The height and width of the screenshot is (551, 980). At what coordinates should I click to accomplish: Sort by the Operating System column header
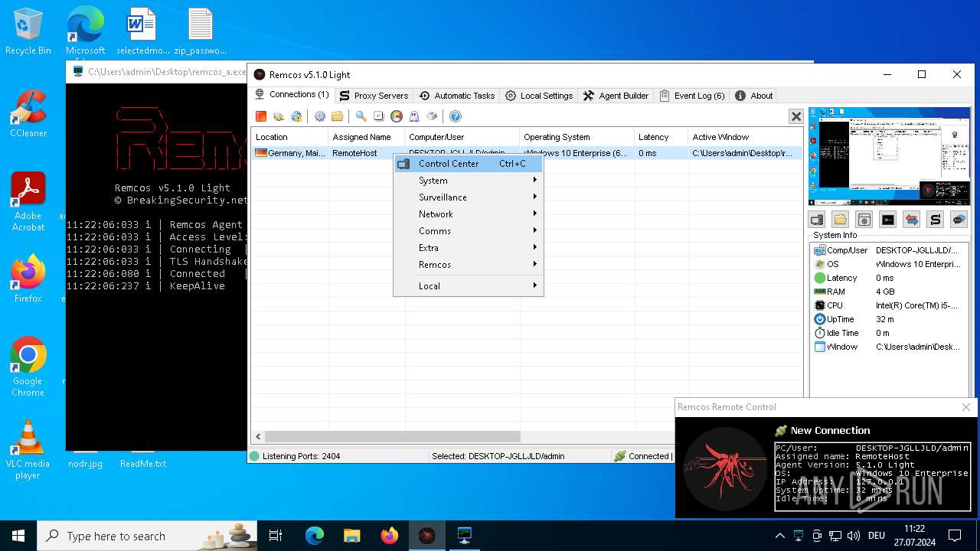(x=577, y=137)
